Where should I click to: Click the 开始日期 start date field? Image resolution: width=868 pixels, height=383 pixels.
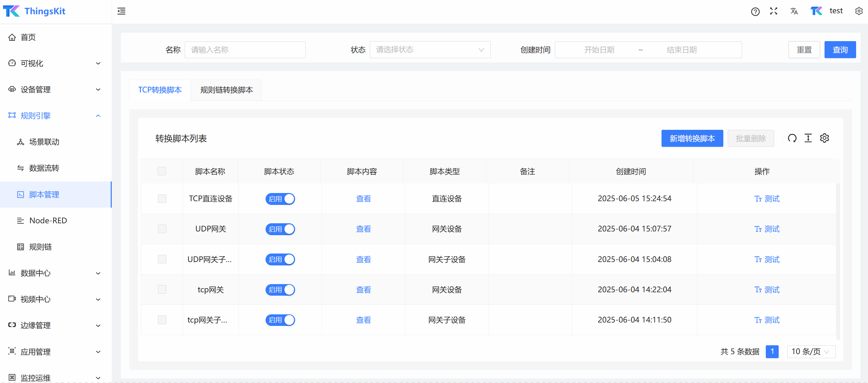[x=599, y=50]
